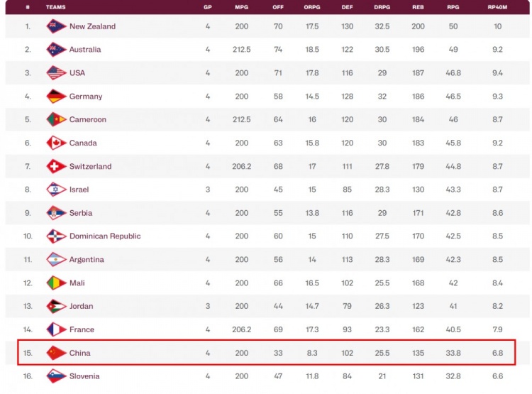
Task: Click the Australia flag icon
Action: (x=56, y=50)
